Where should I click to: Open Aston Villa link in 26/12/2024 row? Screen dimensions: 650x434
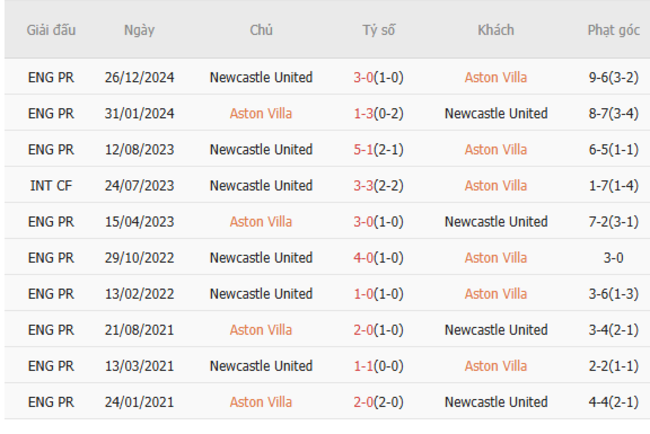point(495,77)
